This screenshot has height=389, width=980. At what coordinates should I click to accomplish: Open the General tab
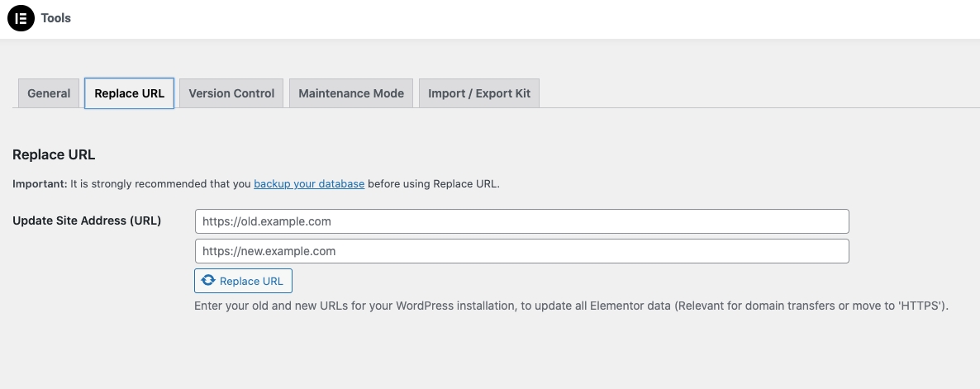tap(49, 93)
